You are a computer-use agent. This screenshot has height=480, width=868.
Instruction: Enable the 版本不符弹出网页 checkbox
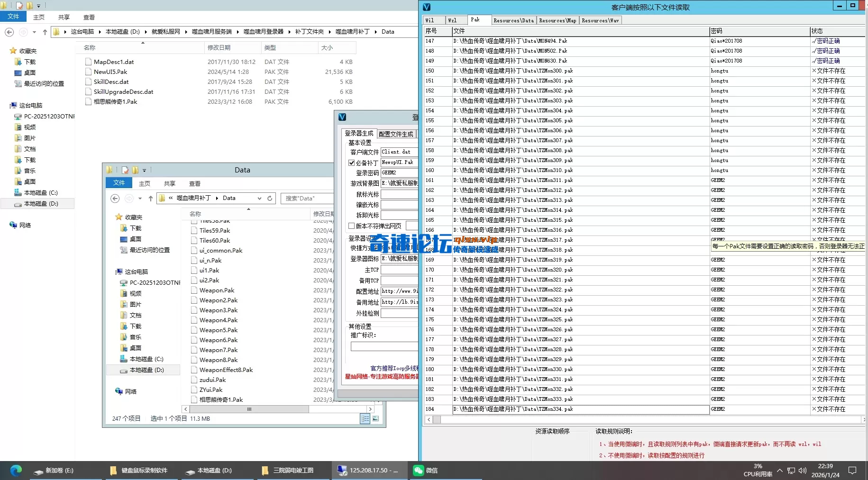pos(351,226)
